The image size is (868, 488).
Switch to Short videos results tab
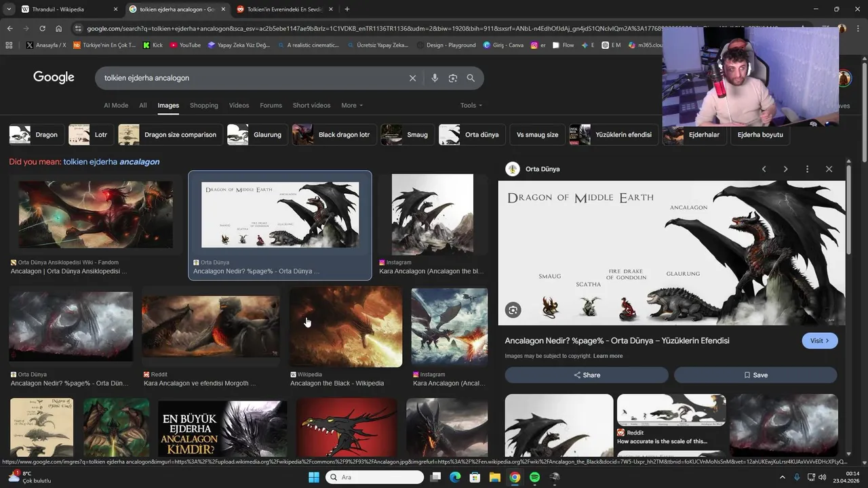(311, 105)
